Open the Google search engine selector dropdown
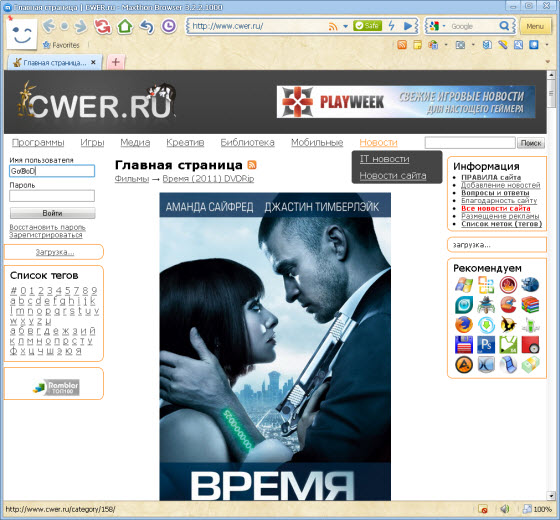This screenshot has height=520, width=560. (x=444, y=26)
